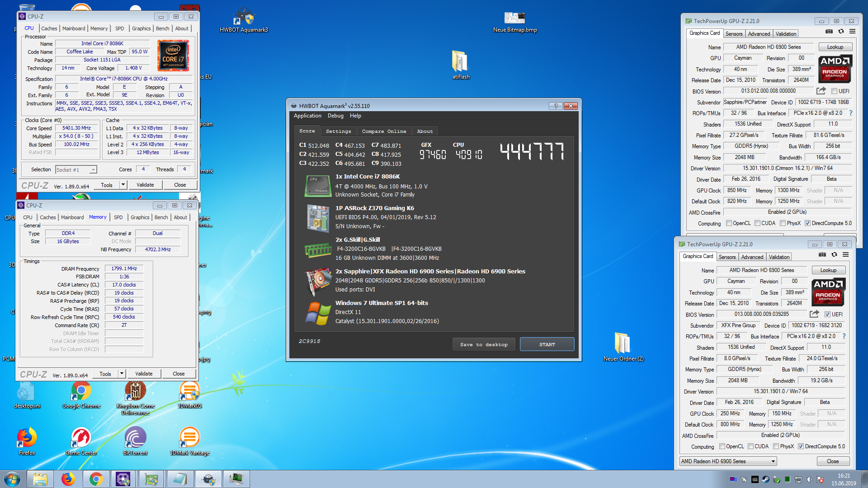This screenshot has width=868, height=488.
Task: Click the help question mark in Aquamark title bar
Action: pyautogui.click(x=556, y=106)
